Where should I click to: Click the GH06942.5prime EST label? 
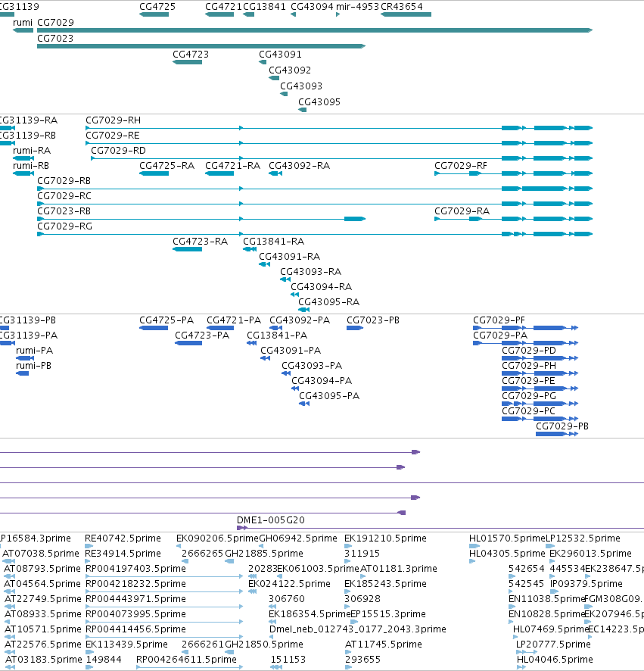click(298, 538)
